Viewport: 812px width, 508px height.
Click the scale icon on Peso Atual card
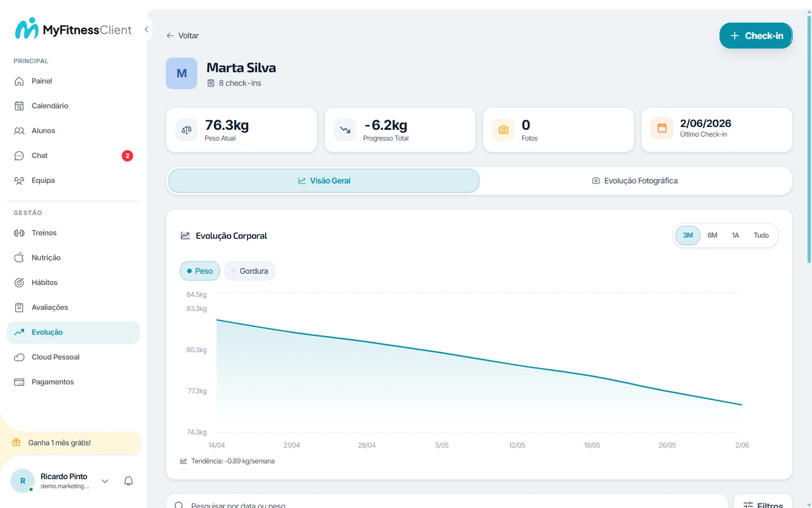click(187, 130)
